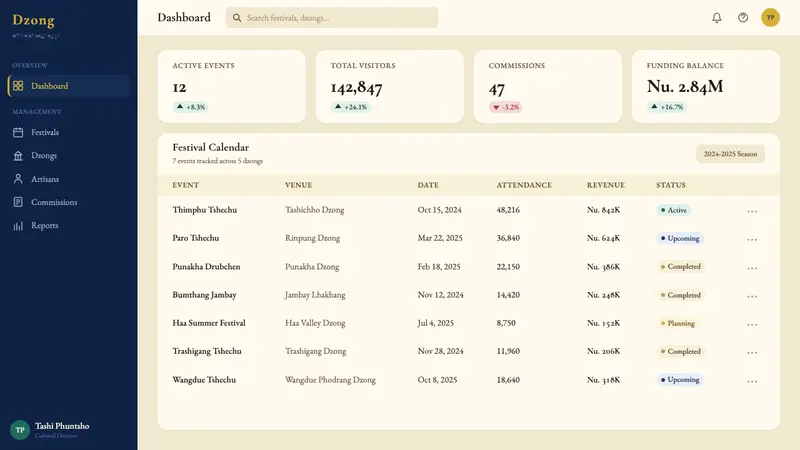Image resolution: width=800 pixels, height=450 pixels.
Task: Click the Reports bar chart icon
Action: [x=18, y=226]
